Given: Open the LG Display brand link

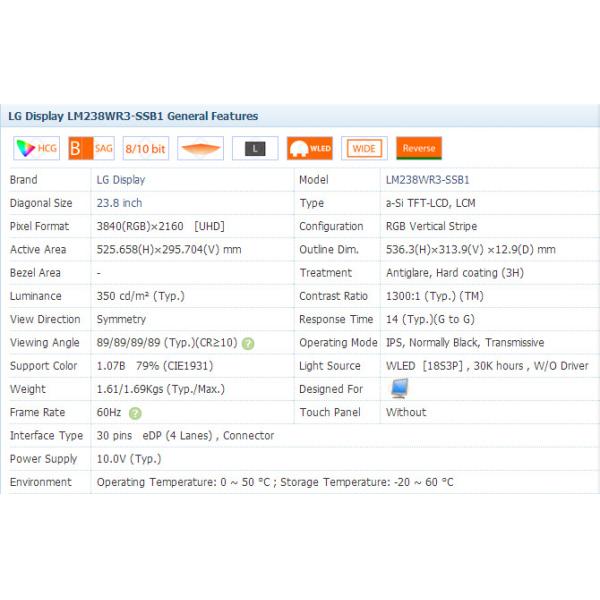Looking at the screenshot, I should tap(121, 180).
